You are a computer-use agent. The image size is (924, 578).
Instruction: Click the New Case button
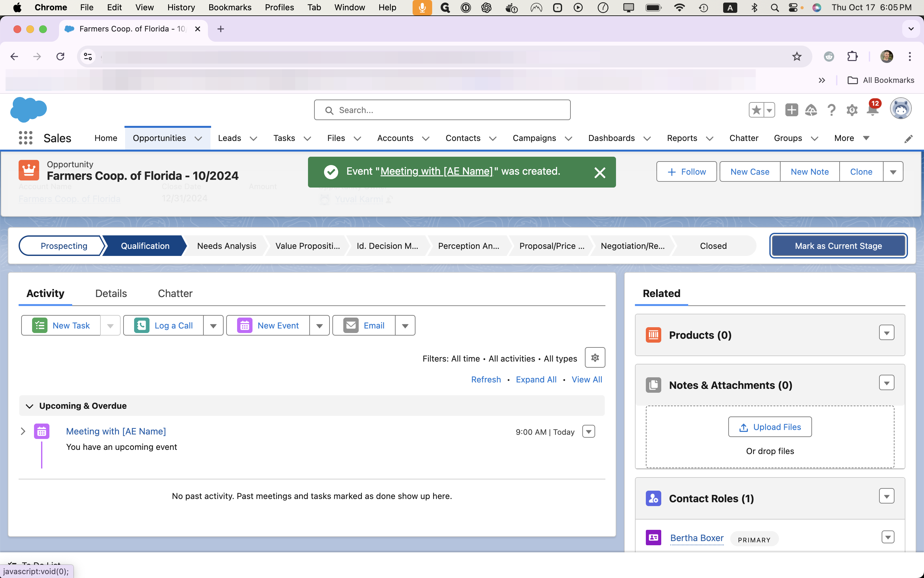coord(750,172)
